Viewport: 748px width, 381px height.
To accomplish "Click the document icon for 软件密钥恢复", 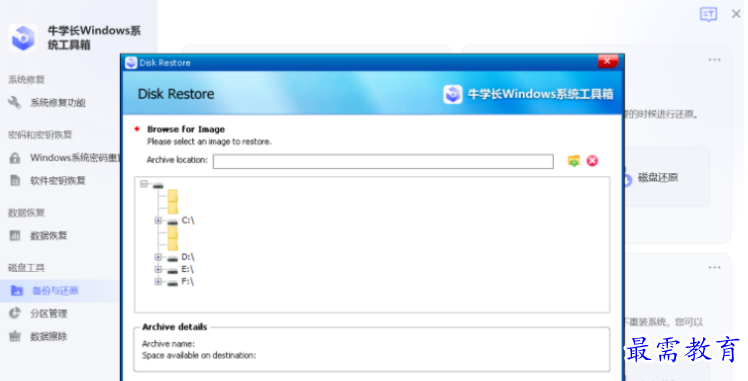I will tap(15, 180).
